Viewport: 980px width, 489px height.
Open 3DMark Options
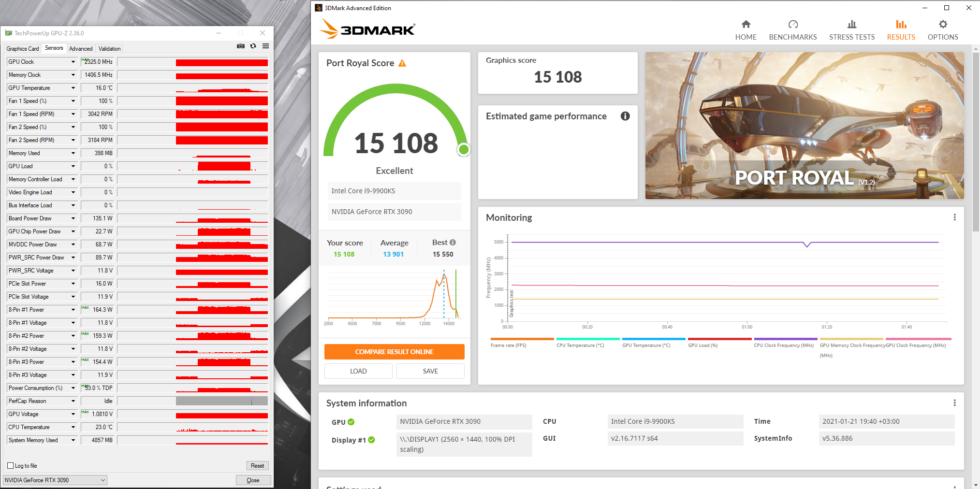pos(943,30)
